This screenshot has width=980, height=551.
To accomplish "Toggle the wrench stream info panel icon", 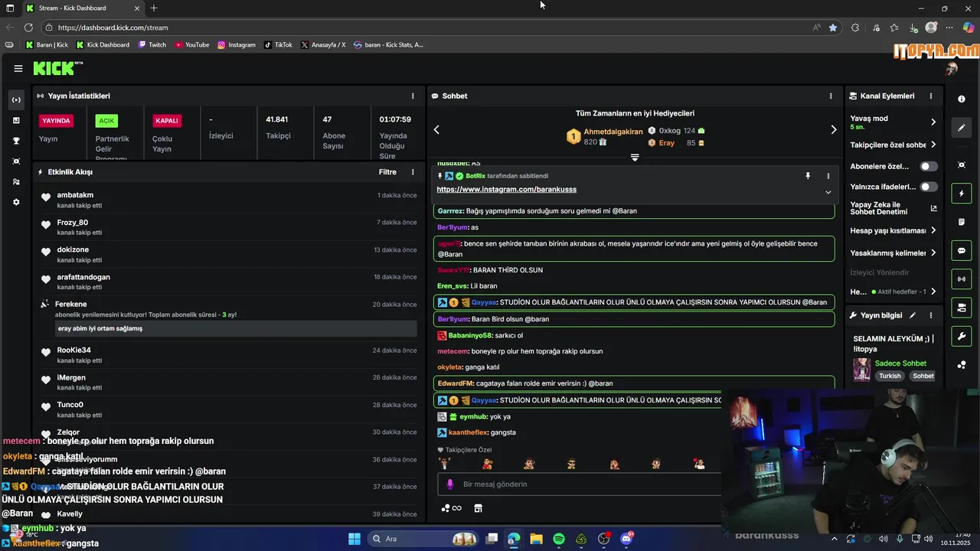I will 962,336.
